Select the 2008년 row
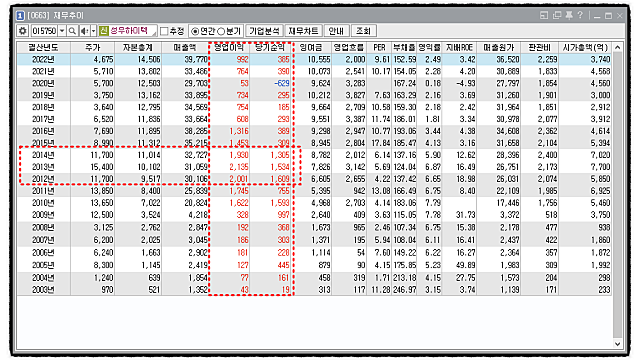Screen dimensions: 640x360 (314, 227)
